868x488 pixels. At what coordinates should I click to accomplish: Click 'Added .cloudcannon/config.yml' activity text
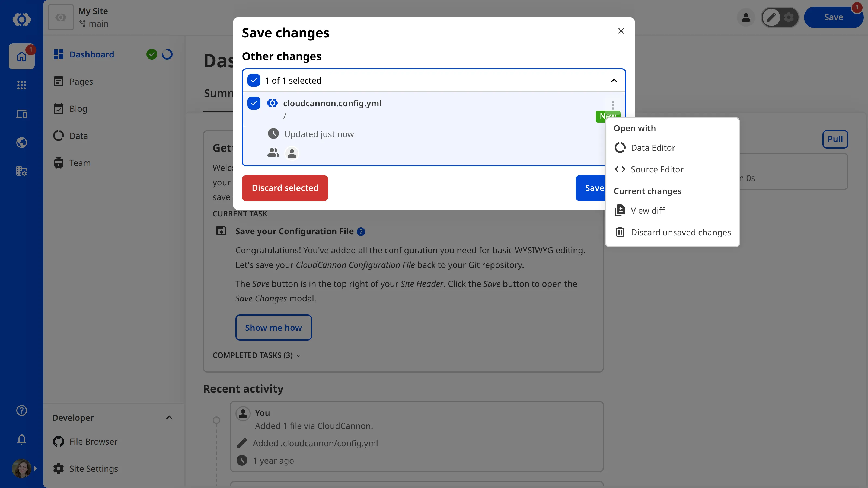[x=315, y=443]
